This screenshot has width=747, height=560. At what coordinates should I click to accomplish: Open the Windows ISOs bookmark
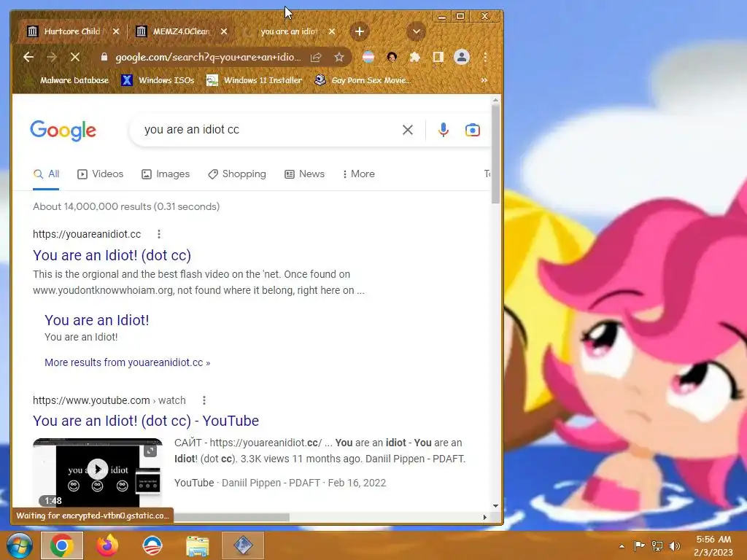[158, 80]
